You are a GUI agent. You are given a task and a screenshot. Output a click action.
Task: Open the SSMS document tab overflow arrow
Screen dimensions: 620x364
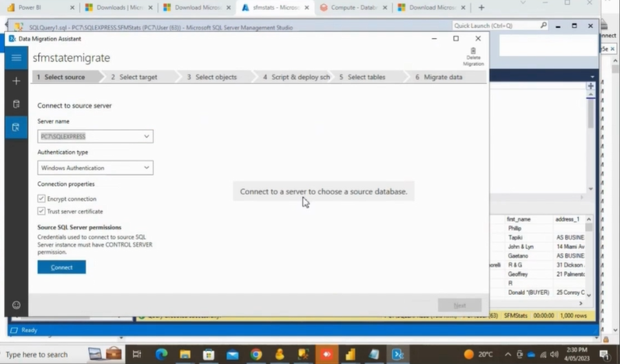592,77
